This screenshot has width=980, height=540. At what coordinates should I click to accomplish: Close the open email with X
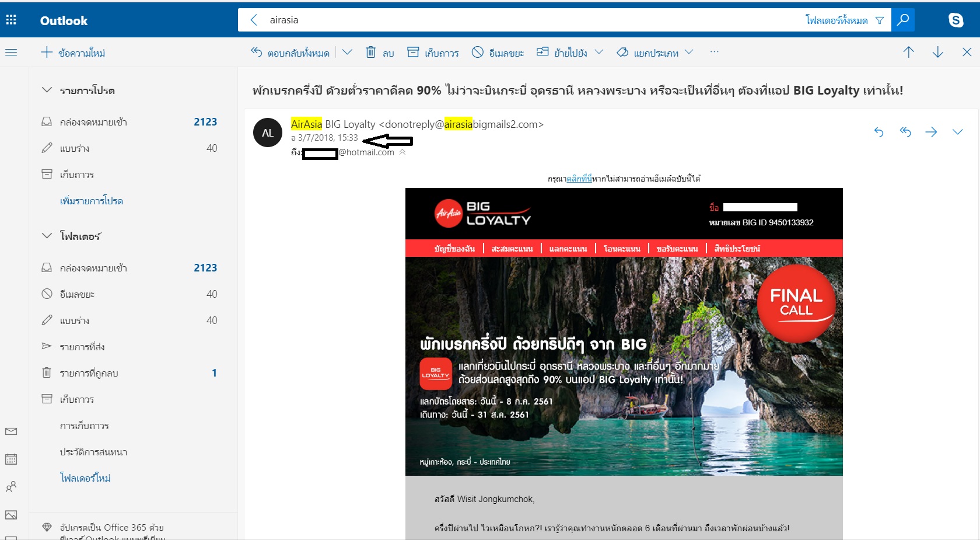967,52
